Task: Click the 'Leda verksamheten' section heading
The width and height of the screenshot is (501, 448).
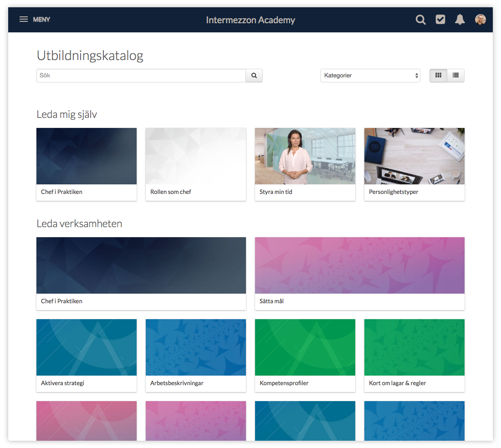Action: [x=79, y=224]
